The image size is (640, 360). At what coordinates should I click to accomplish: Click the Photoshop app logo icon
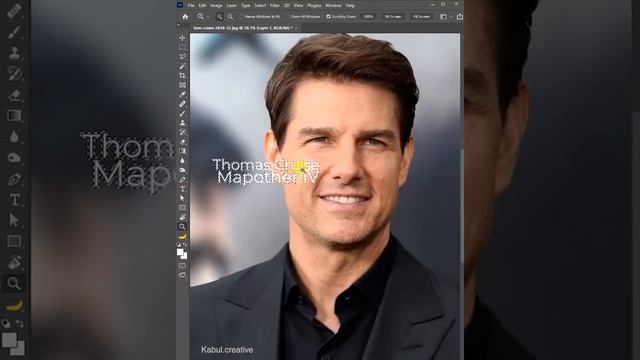click(x=180, y=5)
